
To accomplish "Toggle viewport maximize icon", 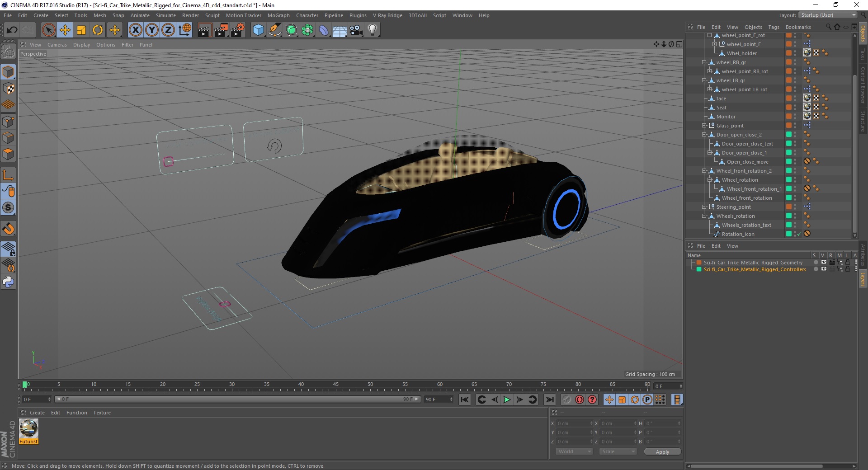I will (679, 44).
